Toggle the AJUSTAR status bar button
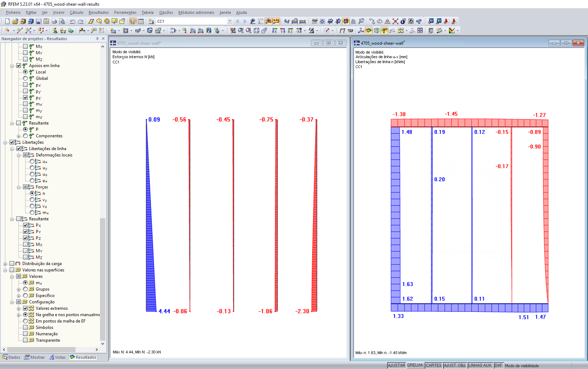 tap(396, 365)
